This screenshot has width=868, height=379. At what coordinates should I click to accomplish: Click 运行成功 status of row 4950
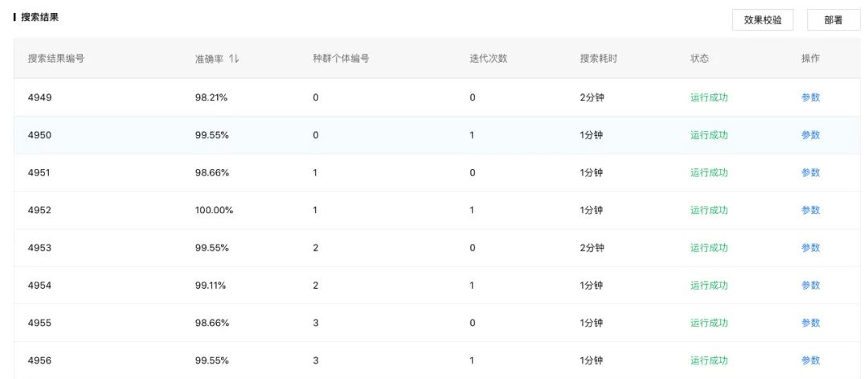point(709,135)
